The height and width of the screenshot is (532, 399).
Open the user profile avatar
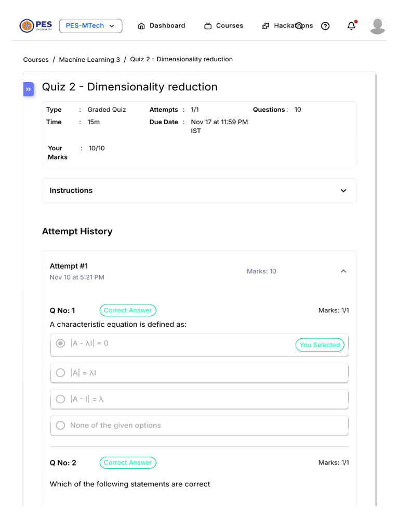[x=377, y=26]
